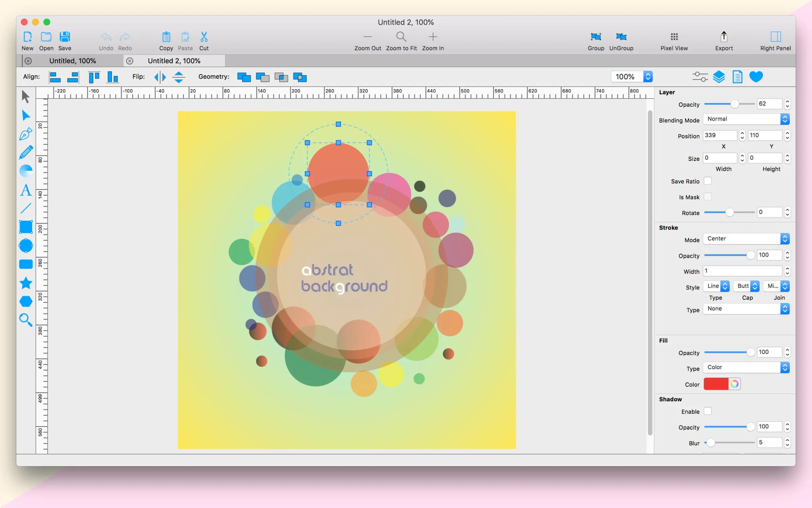Choose the Star shape tool
Screen dimensions: 812x508
coord(26,283)
